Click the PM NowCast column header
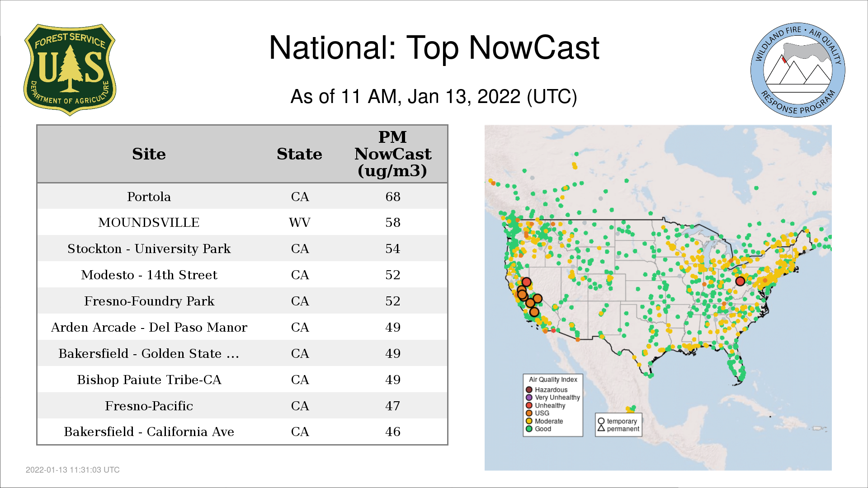This screenshot has height=488, width=868. click(392, 154)
